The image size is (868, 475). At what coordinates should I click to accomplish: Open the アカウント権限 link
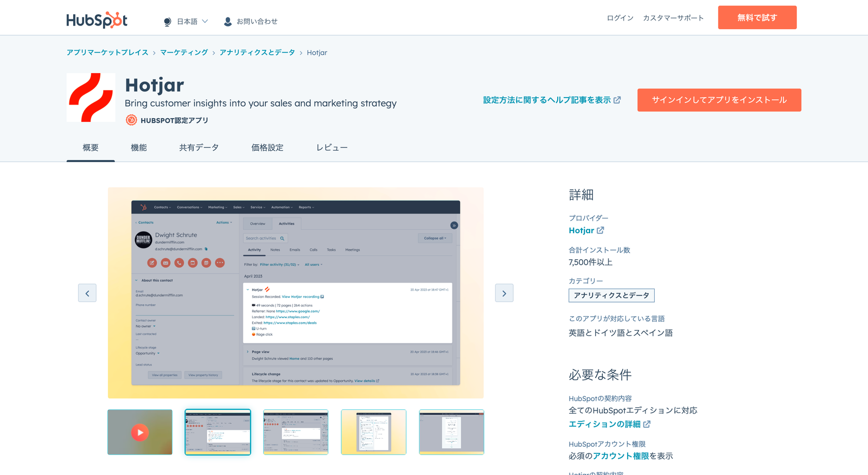coord(621,456)
